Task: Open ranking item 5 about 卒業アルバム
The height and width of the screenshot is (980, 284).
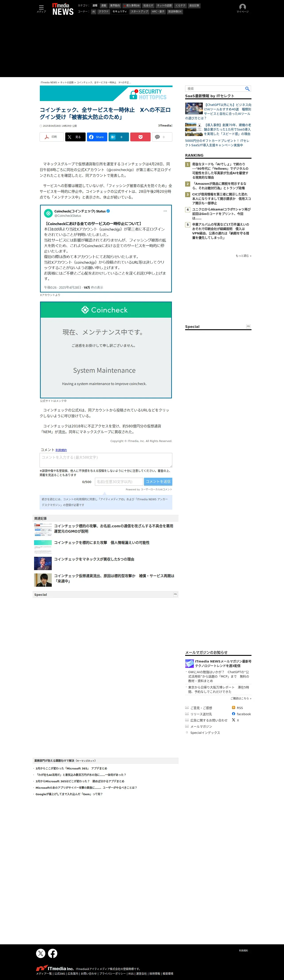Action: 221,231
